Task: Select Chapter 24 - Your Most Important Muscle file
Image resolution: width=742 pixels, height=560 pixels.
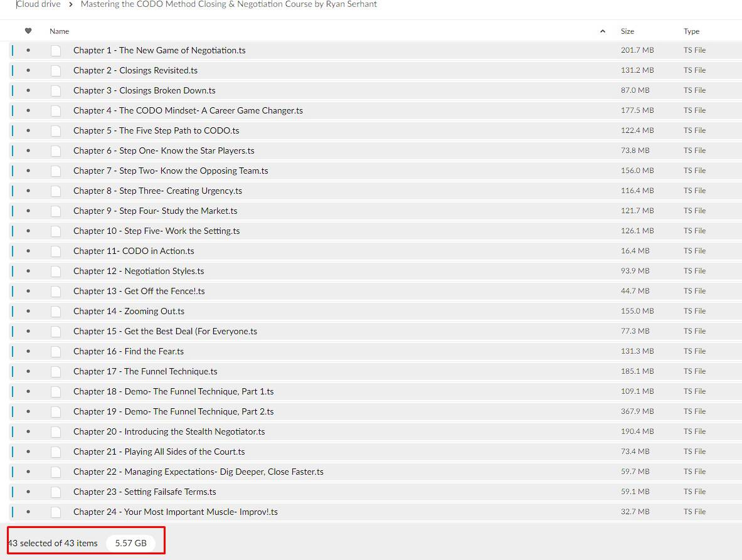Action: click(x=175, y=512)
